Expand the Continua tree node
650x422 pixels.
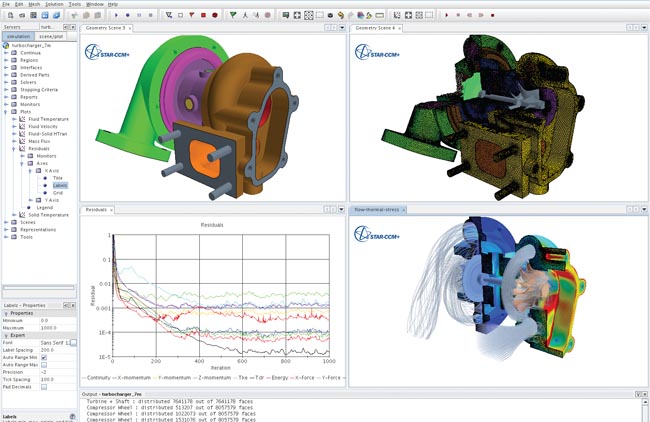point(6,53)
